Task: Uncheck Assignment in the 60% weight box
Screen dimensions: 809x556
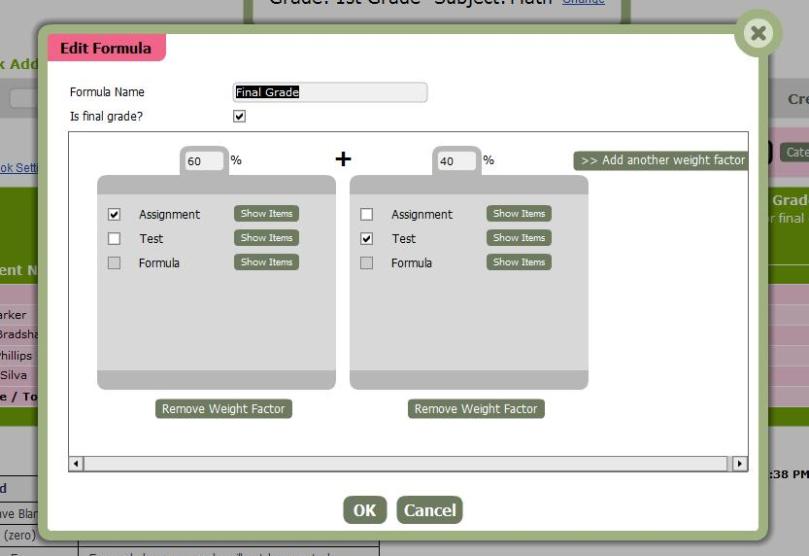Action: tap(114, 214)
